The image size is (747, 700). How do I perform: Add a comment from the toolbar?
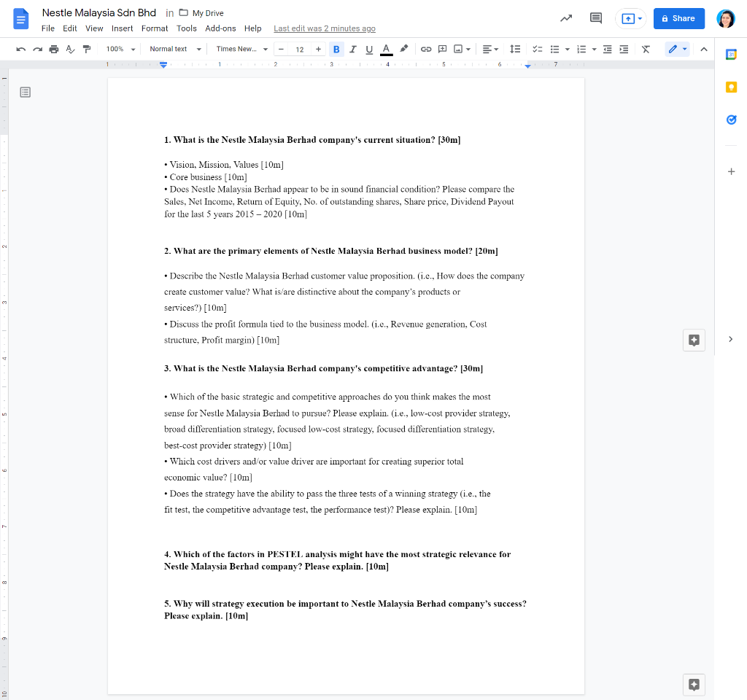coord(443,49)
